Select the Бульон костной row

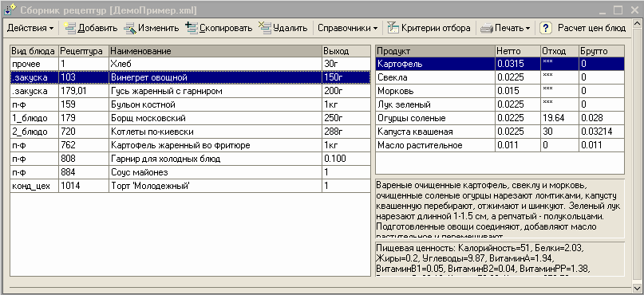coord(190,104)
